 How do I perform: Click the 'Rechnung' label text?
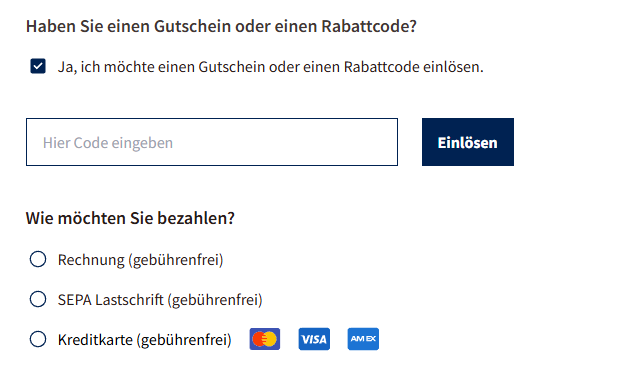pos(91,260)
